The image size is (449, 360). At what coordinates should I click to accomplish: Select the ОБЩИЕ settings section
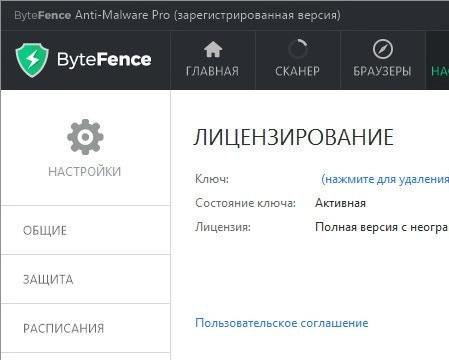85,230
